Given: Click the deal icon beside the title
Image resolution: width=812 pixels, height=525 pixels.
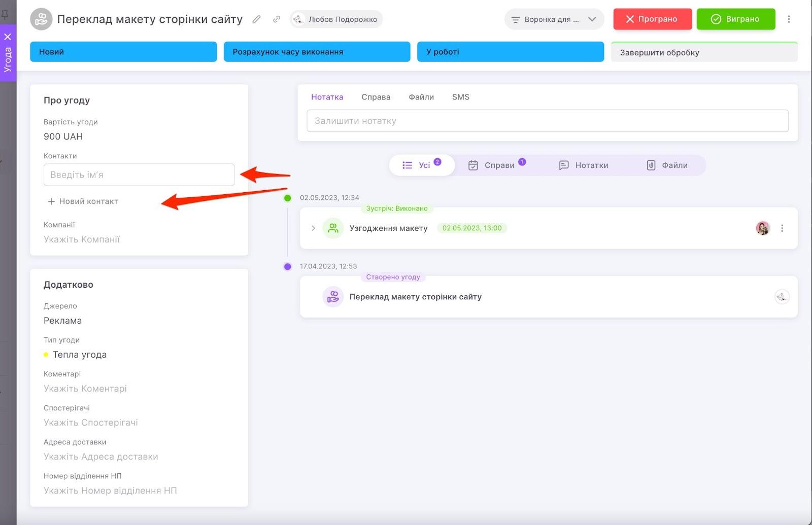Looking at the screenshot, I should [x=41, y=19].
